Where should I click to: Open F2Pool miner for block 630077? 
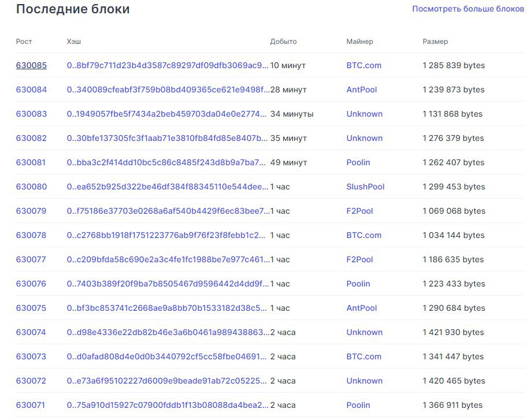click(359, 259)
